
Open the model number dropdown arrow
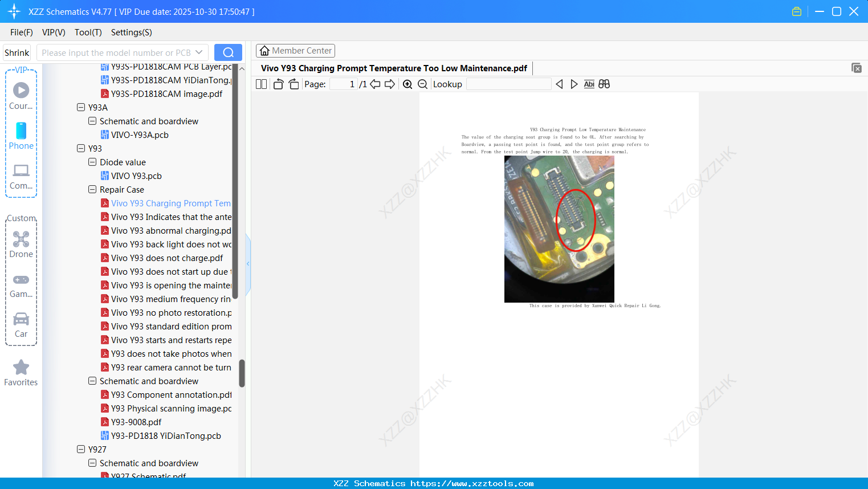coord(199,52)
